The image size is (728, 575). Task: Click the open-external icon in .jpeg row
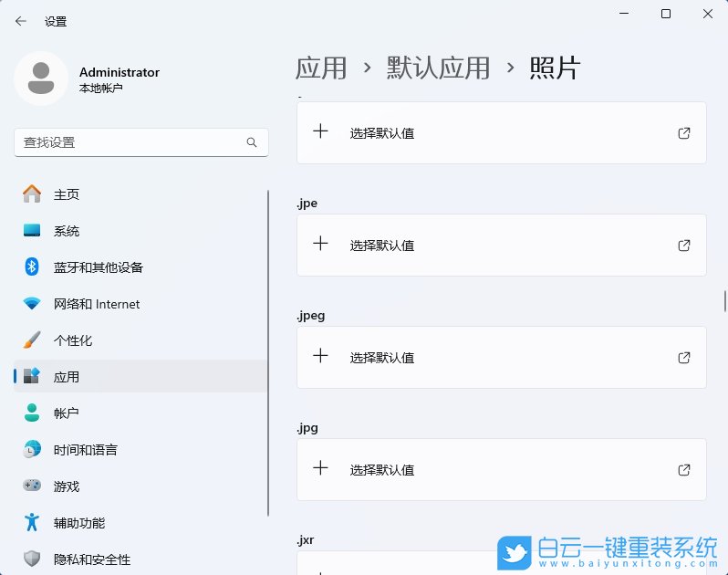click(684, 358)
